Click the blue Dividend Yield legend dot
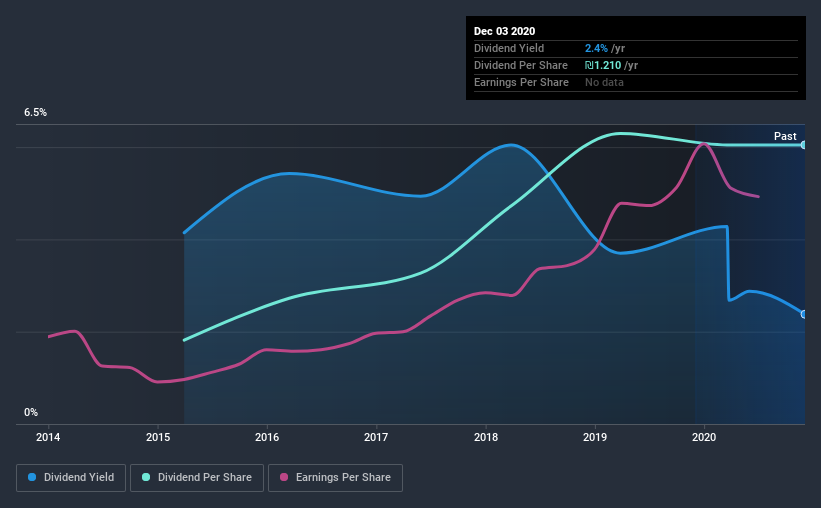The width and height of the screenshot is (821, 508). (32, 477)
